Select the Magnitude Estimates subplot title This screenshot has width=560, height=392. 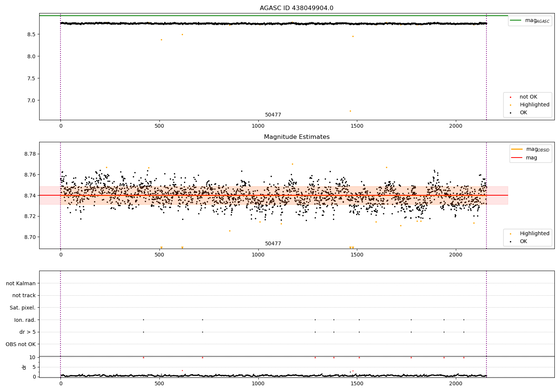coord(296,137)
